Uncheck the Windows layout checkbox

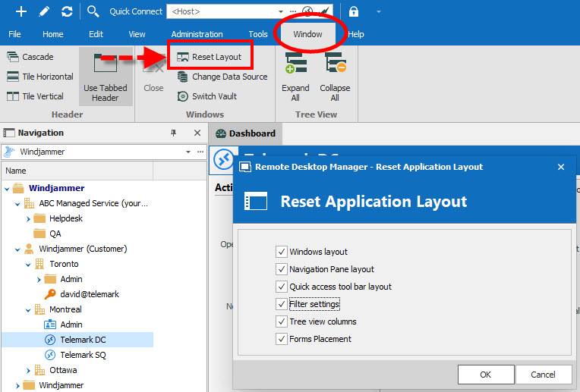coord(282,252)
